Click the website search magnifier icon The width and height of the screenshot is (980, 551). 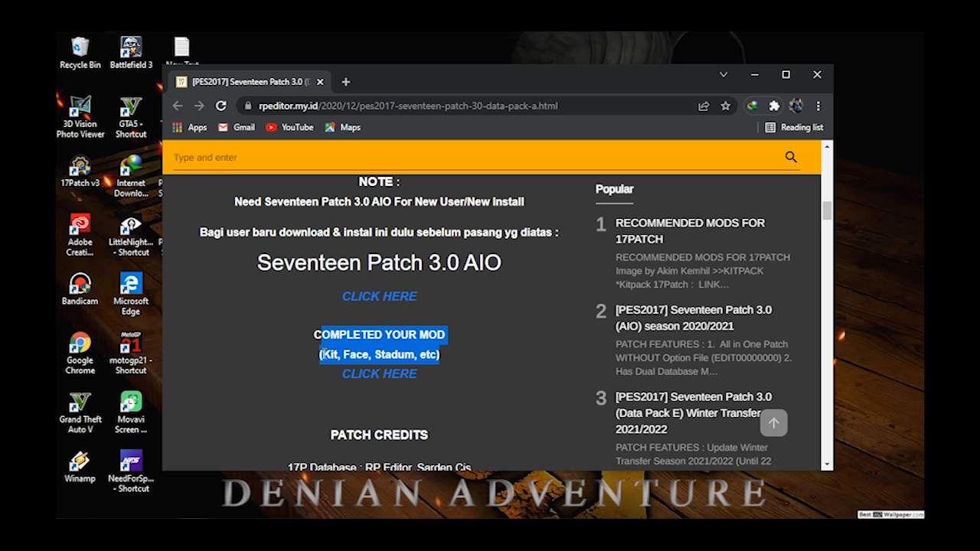pyautogui.click(x=791, y=157)
